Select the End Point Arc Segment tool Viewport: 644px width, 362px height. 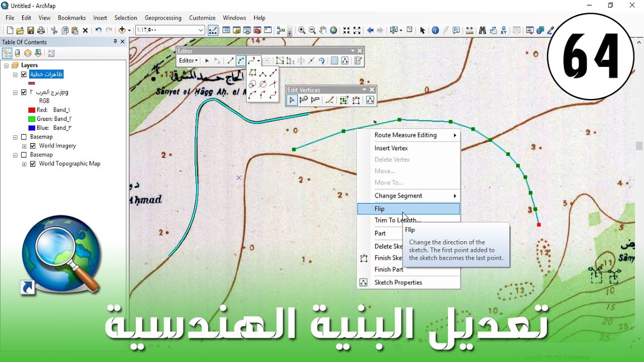[x=241, y=60]
